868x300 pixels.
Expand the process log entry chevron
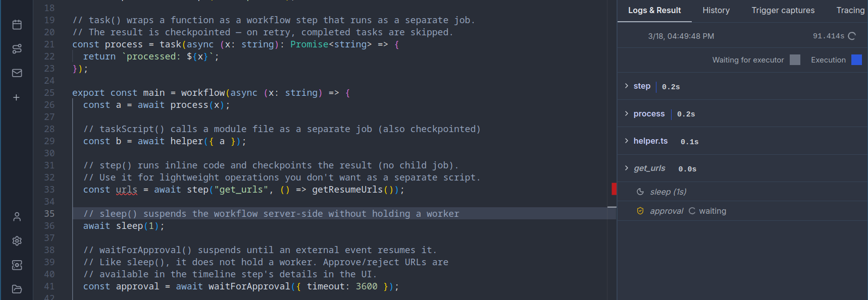(627, 114)
